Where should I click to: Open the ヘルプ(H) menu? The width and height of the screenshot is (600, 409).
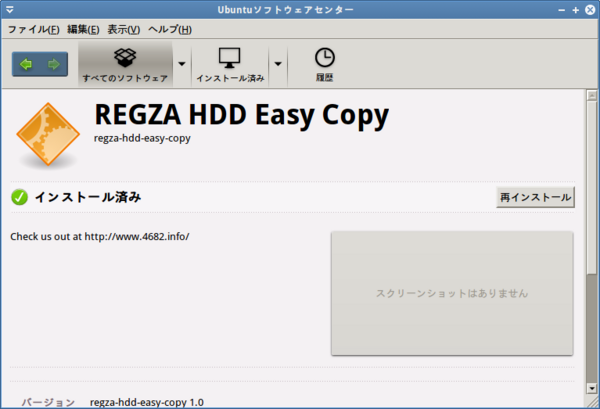[170, 29]
